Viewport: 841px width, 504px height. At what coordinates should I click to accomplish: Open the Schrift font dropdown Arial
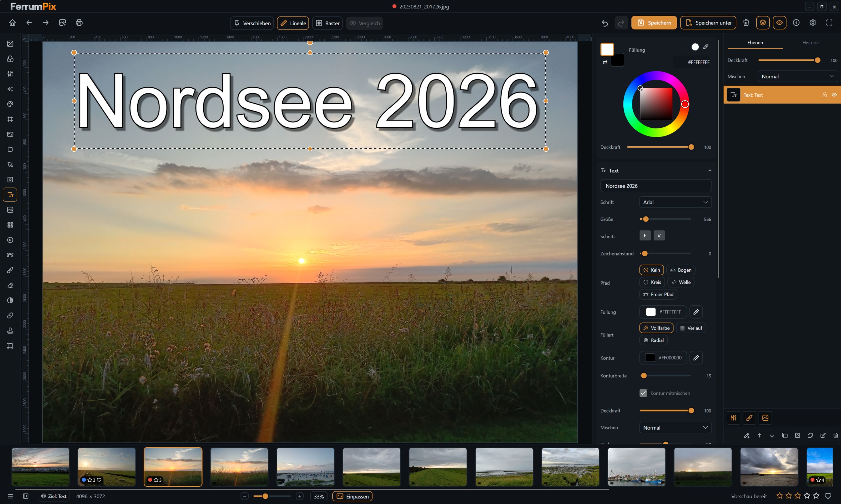click(675, 202)
